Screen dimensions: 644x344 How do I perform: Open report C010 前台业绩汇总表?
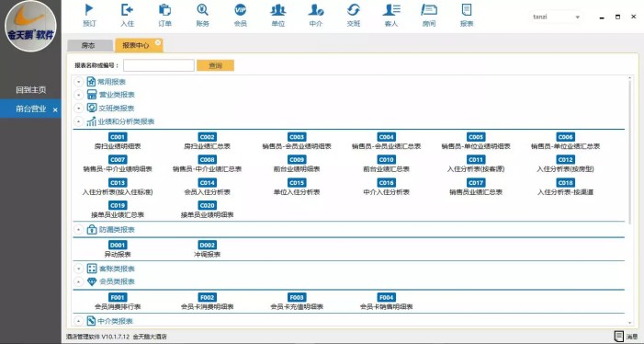(387, 164)
